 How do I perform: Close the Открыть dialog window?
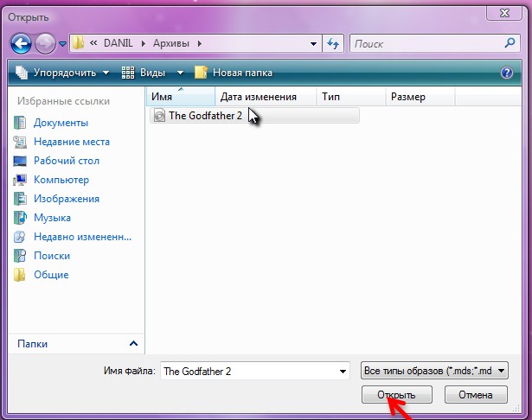(504, 13)
